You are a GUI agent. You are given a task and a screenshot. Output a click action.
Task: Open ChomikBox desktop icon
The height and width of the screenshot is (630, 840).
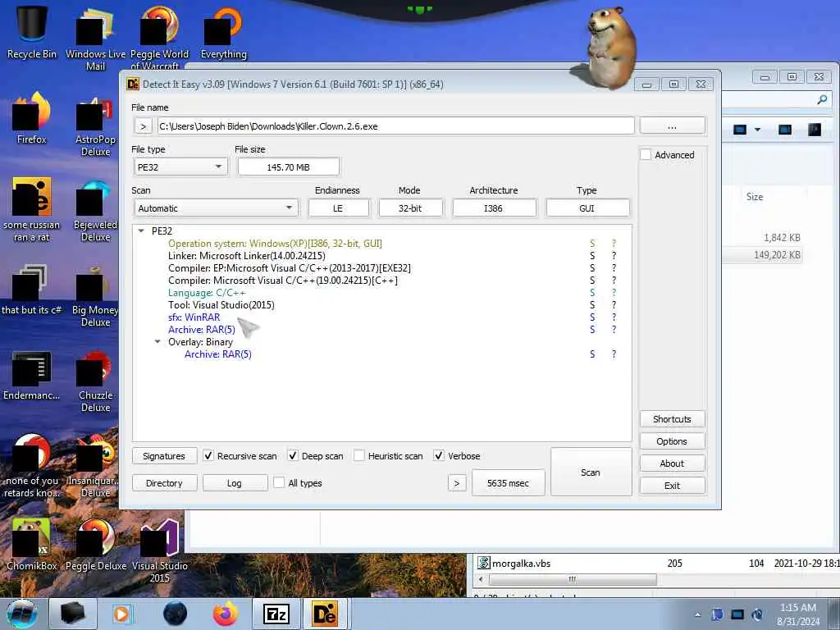point(32,545)
